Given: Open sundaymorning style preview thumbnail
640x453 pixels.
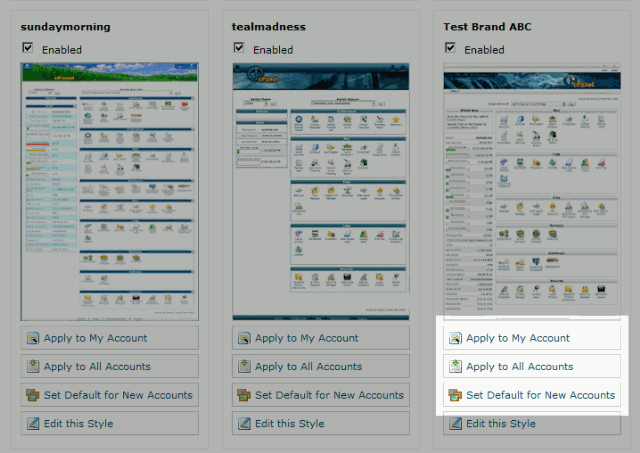Looking at the screenshot, I should tap(110, 191).
